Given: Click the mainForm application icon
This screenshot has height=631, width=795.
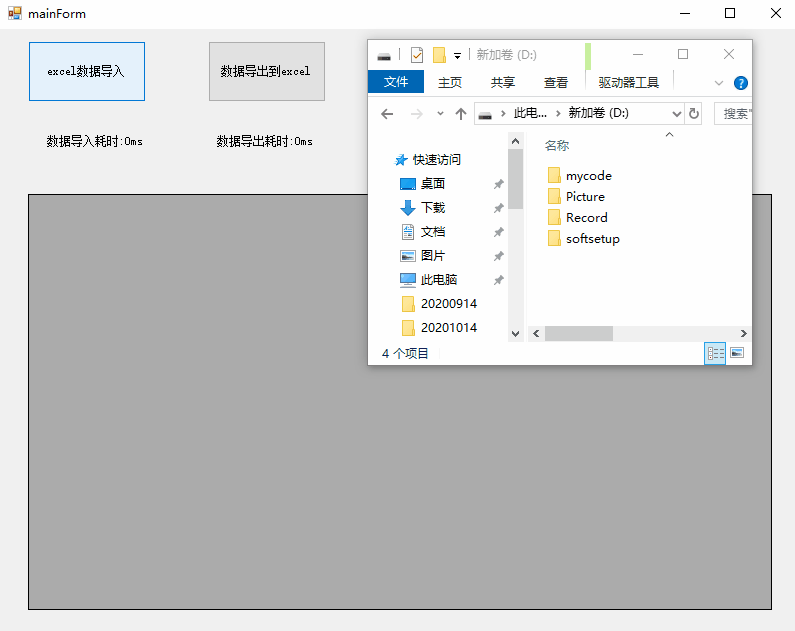Looking at the screenshot, I should [x=15, y=13].
